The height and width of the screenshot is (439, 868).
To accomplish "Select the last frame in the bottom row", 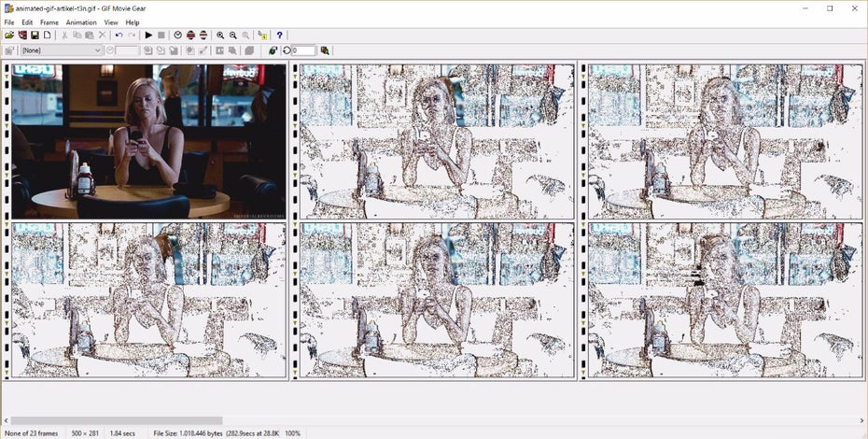I will [x=724, y=300].
